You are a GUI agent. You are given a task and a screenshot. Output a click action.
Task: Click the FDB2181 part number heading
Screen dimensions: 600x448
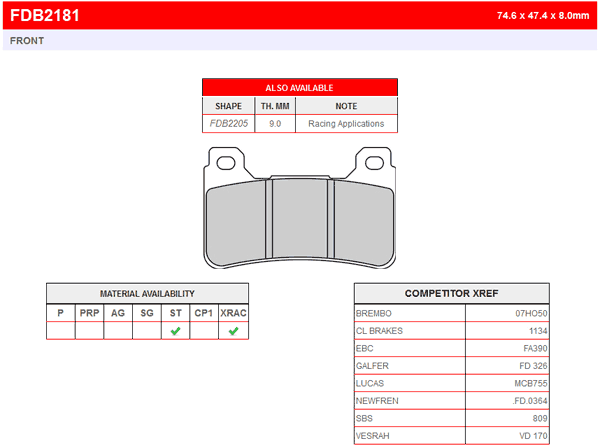point(44,15)
